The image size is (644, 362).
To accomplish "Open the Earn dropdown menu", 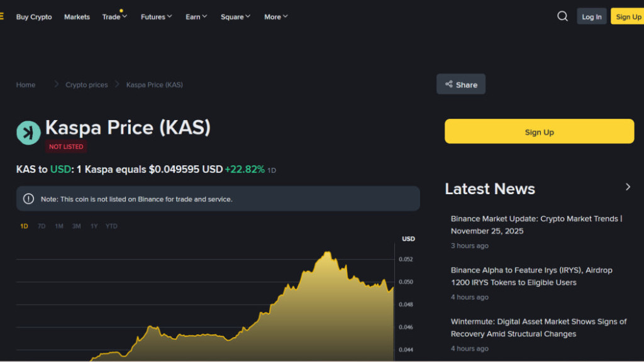I will tap(196, 17).
